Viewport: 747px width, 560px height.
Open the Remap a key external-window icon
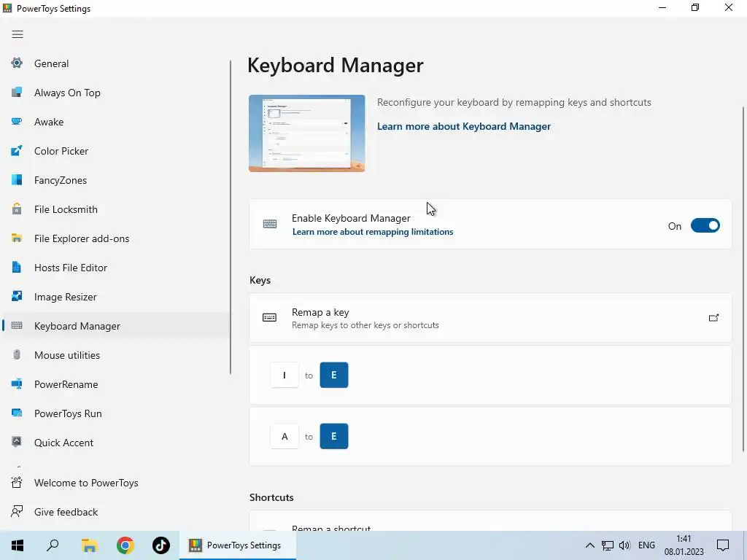pos(713,318)
